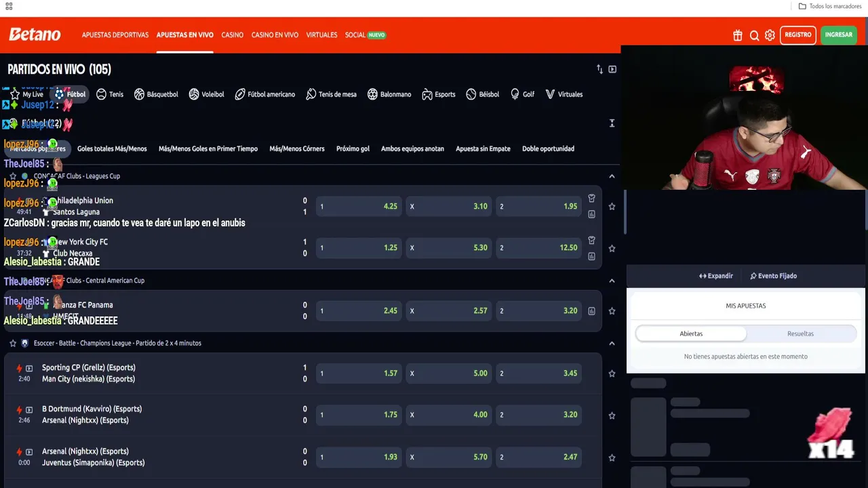Select the Tenis sport filter

click(x=110, y=94)
